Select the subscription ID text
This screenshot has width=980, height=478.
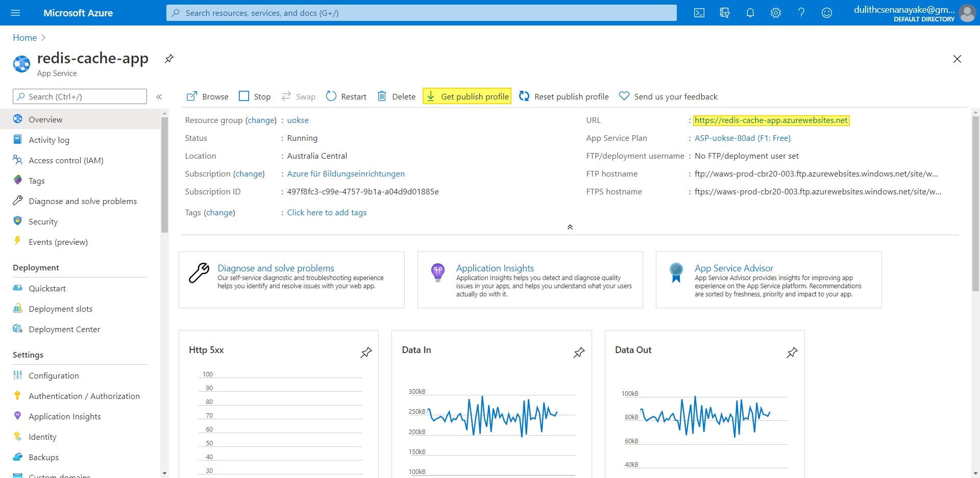coord(363,192)
